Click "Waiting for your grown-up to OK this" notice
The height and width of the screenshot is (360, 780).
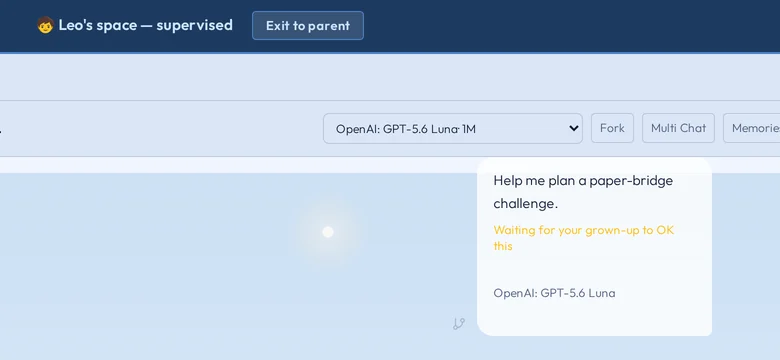[x=584, y=238]
